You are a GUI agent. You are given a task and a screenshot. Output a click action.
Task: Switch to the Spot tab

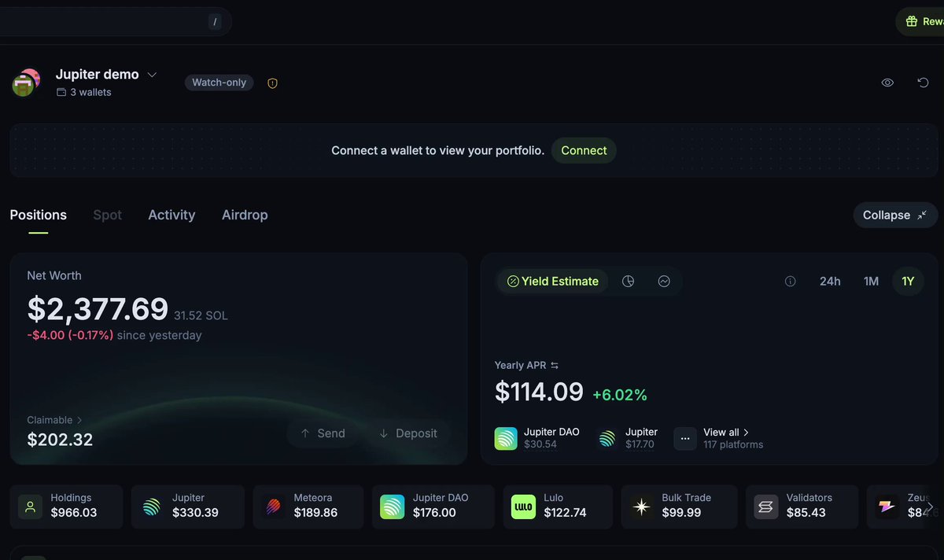[x=108, y=215]
